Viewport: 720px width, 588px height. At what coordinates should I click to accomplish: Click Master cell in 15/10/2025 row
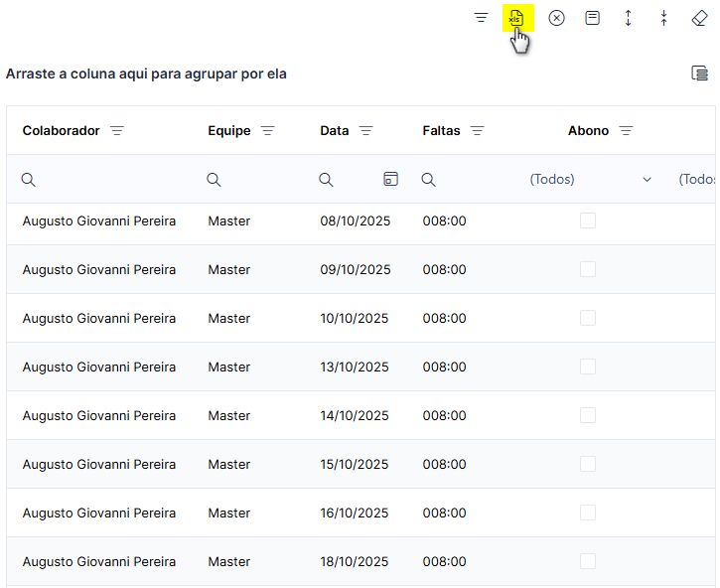pos(229,465)
